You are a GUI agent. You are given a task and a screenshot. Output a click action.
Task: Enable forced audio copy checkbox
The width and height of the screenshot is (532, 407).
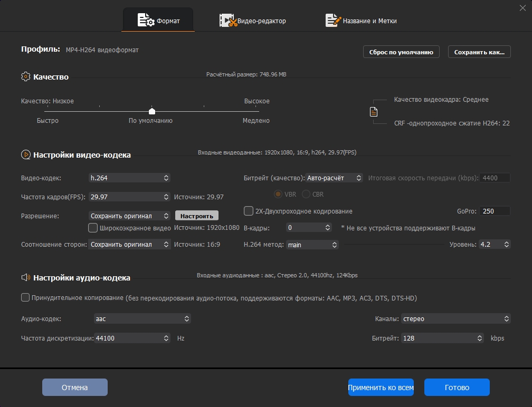(25, 298)
